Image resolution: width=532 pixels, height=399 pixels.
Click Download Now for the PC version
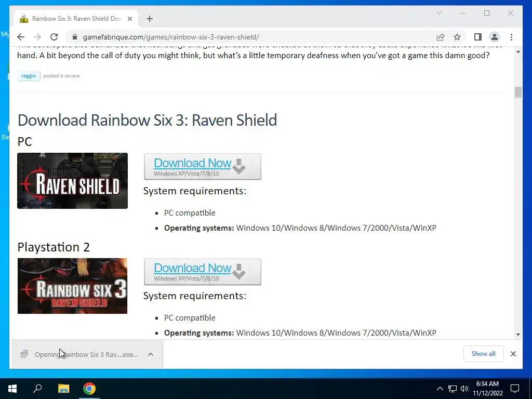coord(203,166)
